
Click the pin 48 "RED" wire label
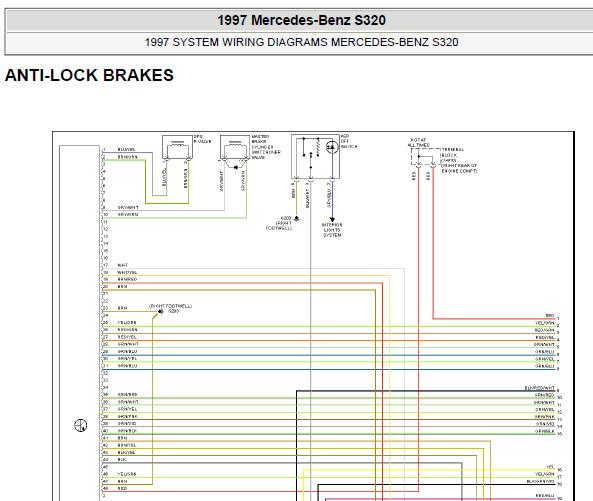122,489
